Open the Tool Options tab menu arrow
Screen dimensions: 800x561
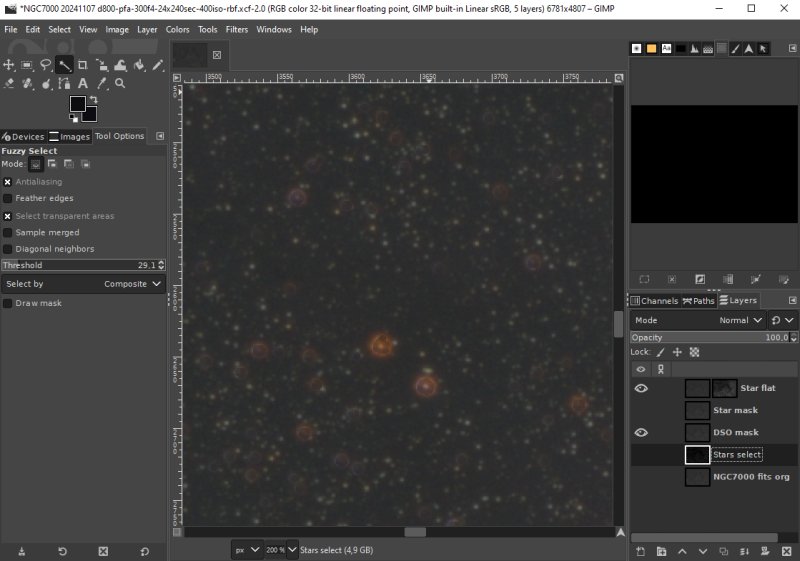(160, 136)
